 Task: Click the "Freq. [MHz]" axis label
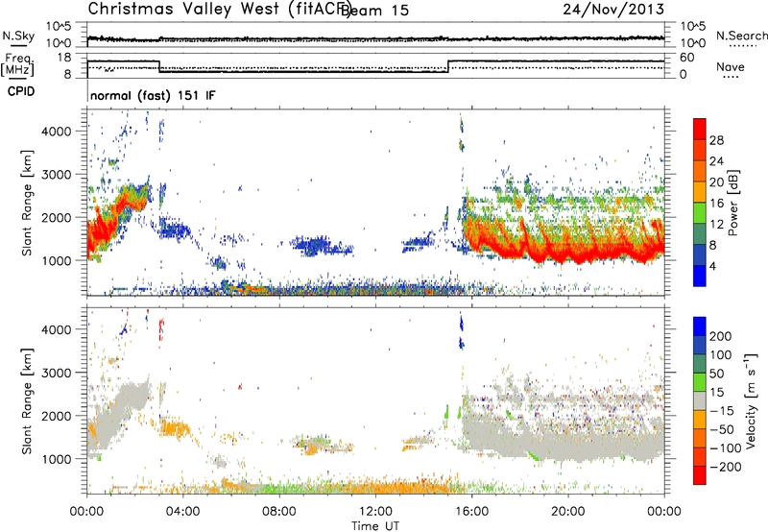pos(17,65)
